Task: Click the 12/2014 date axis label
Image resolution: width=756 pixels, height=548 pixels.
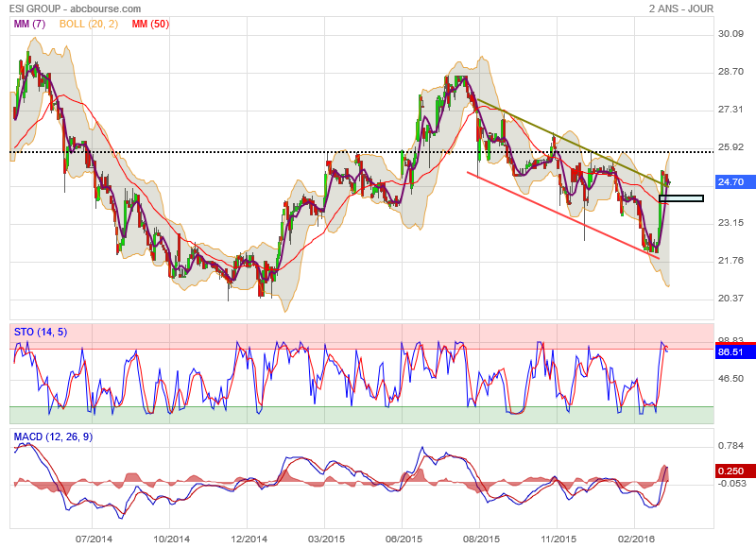Action: pos(249,539)
